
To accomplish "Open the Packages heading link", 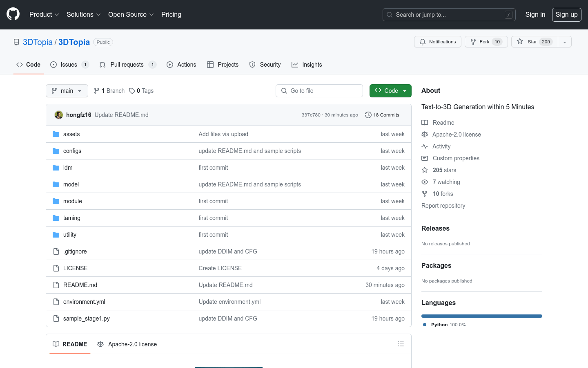I will (436, 265).
